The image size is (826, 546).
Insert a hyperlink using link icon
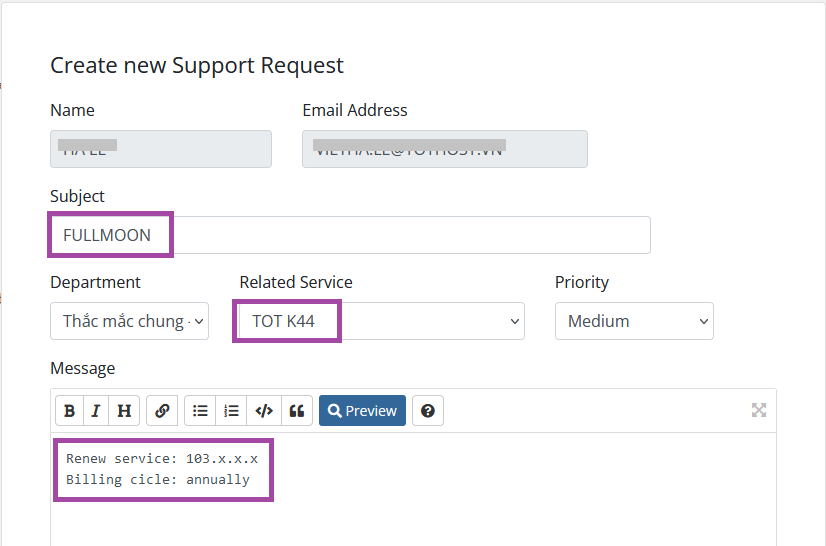(162, 411)
